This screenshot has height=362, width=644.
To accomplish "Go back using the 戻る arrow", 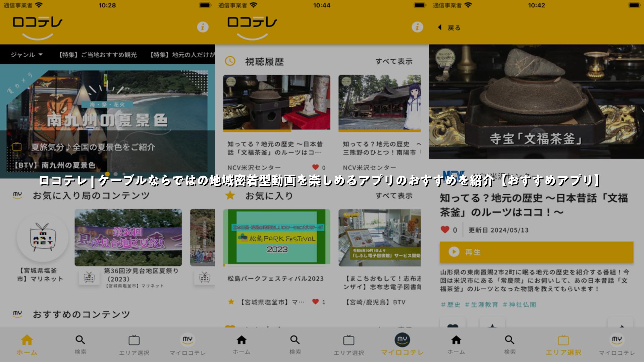I will pyautogui.click(x=449, y=28).
